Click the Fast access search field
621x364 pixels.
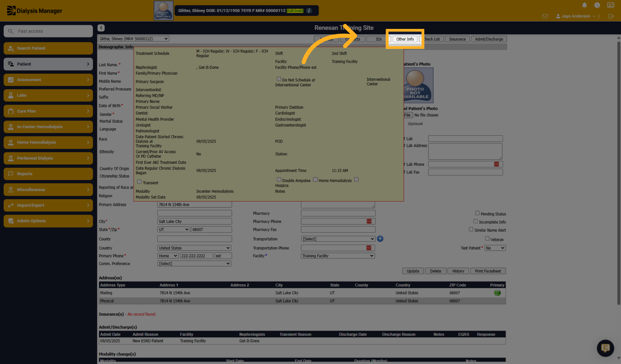[48, 31]
